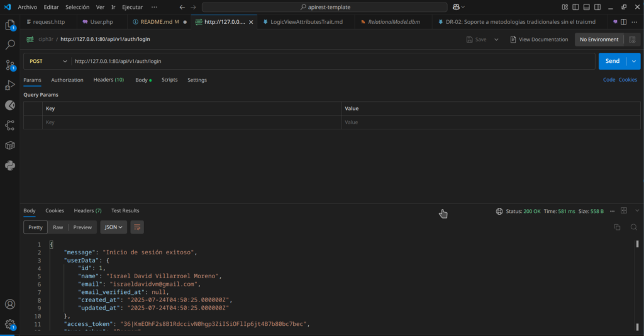
Task: Open the Manage gear icon at bottom
Action: 10,325
